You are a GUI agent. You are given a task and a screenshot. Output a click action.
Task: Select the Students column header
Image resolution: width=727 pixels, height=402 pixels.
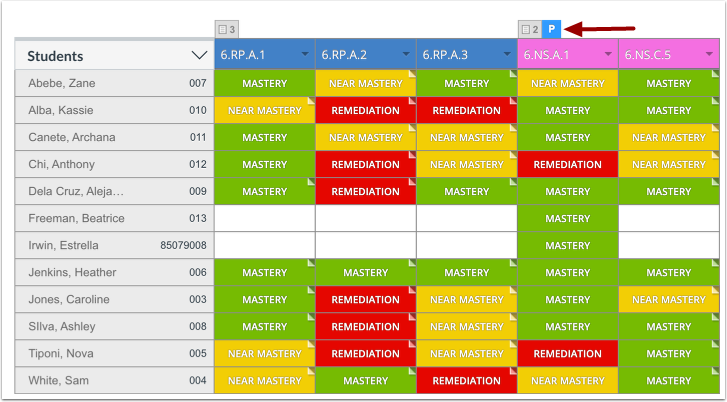pos(115,55)
